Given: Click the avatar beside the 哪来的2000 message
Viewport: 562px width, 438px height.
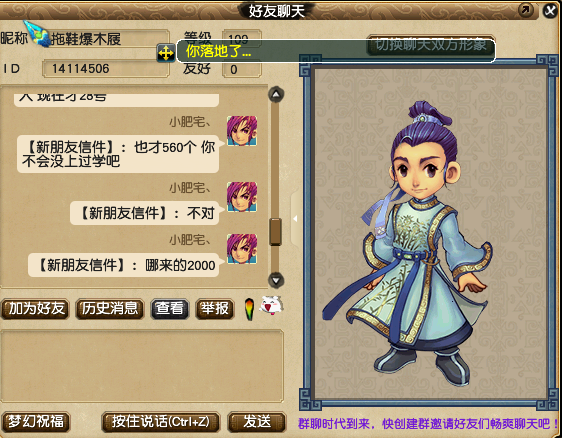Looking at the screenshot, I should click(x=242, y=248).
